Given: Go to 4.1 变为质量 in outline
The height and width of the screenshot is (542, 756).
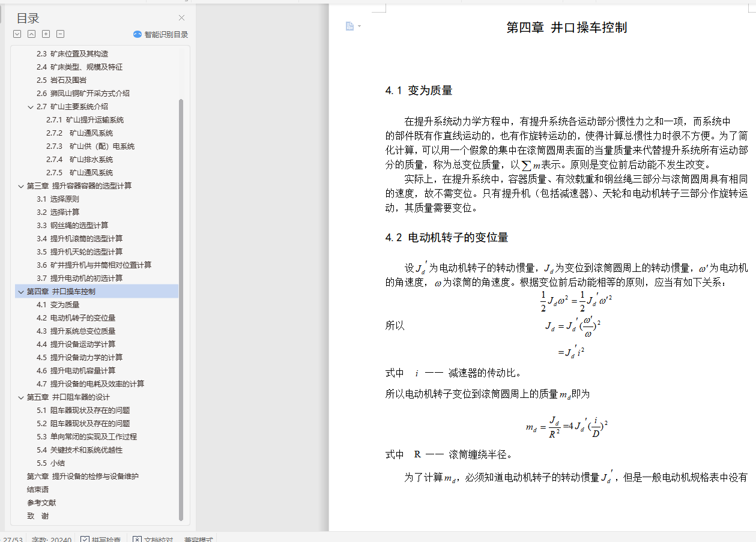Looking at the screenshot, I should click(58, 305).
